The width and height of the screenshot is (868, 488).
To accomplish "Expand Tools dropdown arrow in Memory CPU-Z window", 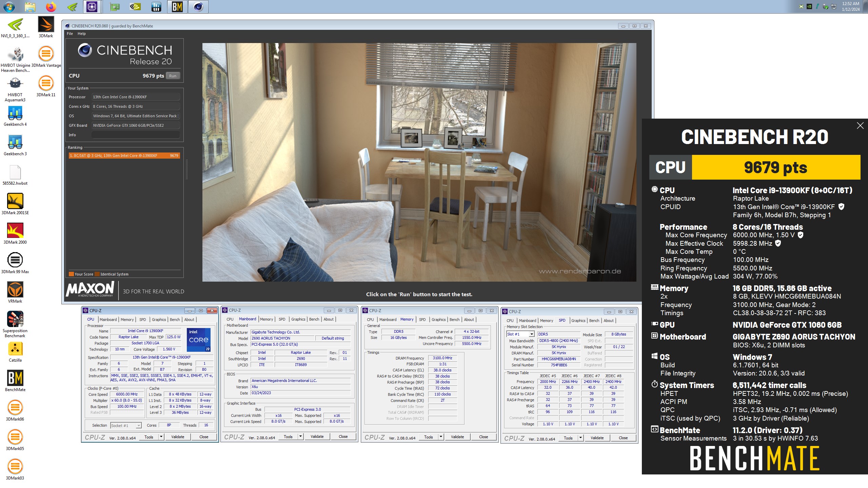I will (x=441, y=437).
